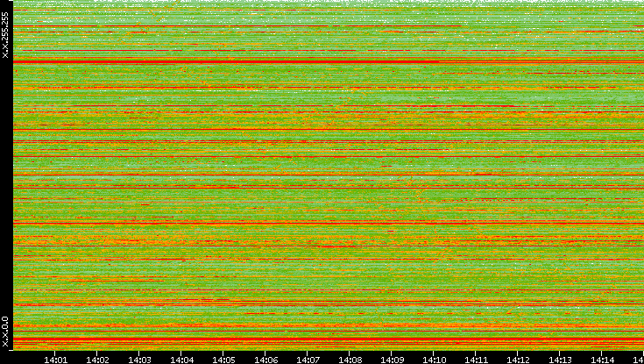Screen dimensions: 644x364
Task: Select the 14:04 tick label
Action: point(181,360)
